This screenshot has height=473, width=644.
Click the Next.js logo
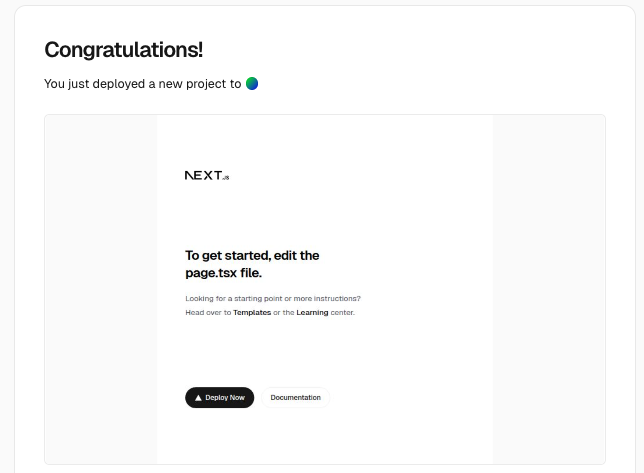(x=207, y=176)
